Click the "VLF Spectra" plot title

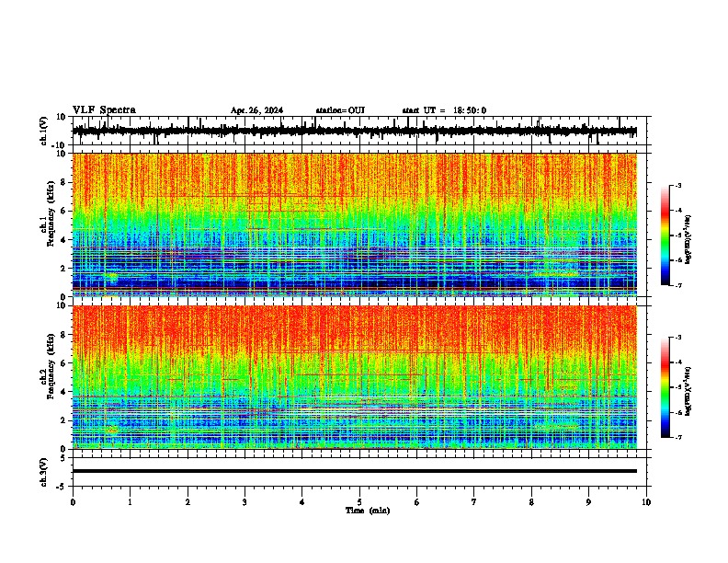pyautogui.click(x=104, y=110)
